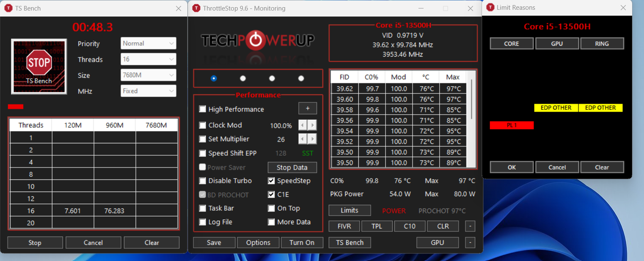The width and height of the screenshot is (644, 261).
Task: Click the Turn On button
Action: click(x=302, y=242)
